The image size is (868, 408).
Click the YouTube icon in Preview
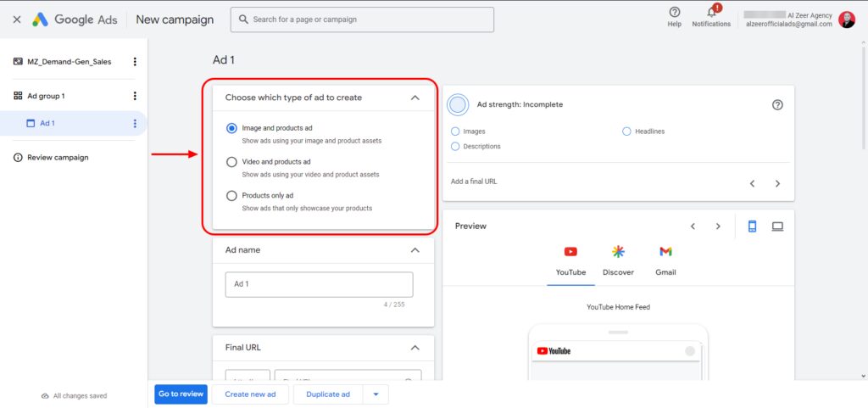[x=570, y=252]
